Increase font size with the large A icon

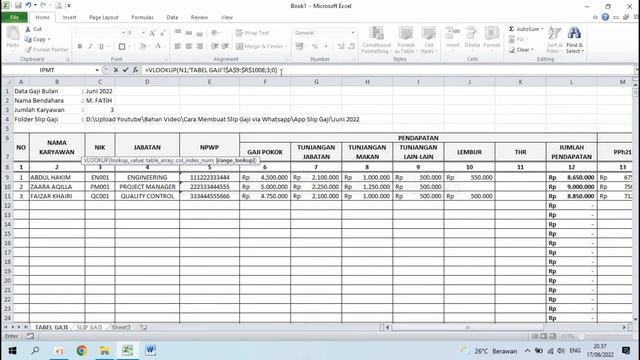tap(152, 33)
